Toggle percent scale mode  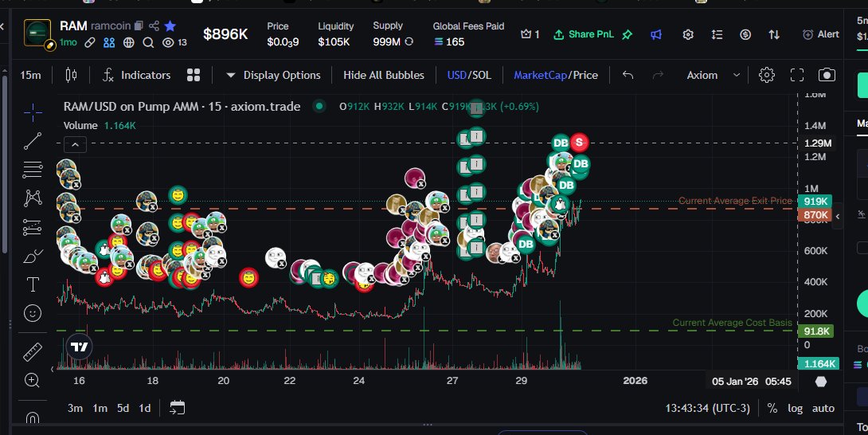[x=772, y=409]
